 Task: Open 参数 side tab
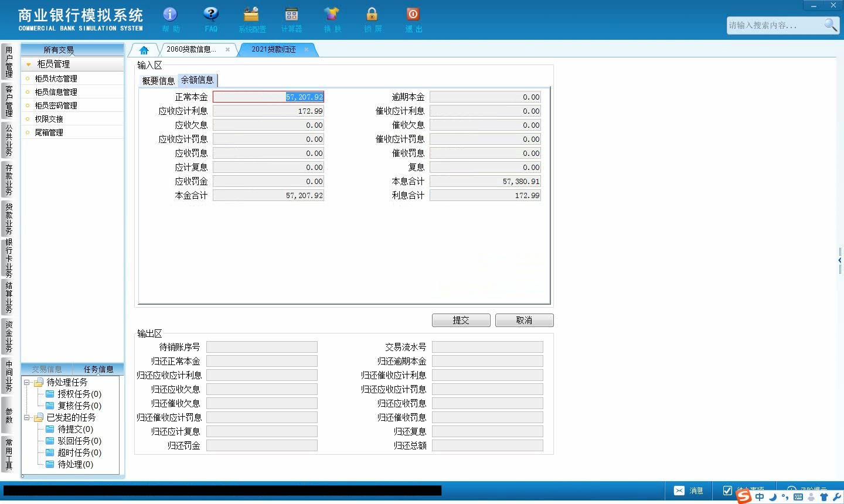click(8, 416)
